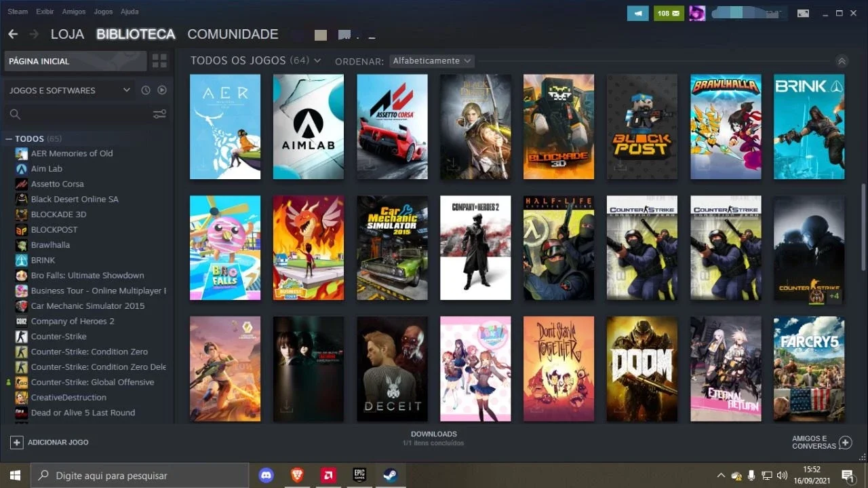Select Car Mechanic Simulator 2015 in list
The height and width of the screenshot is (488, 868).
(x=87, y=306)
